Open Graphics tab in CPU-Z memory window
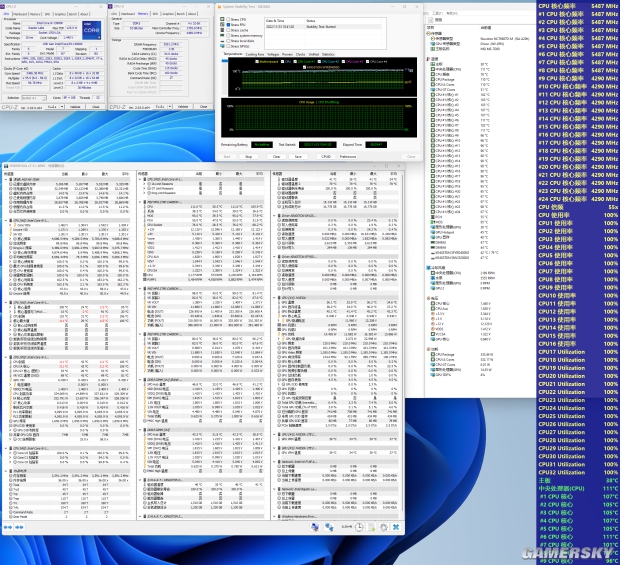The width and height of the screenshot is (620, 565). [168, 14]
